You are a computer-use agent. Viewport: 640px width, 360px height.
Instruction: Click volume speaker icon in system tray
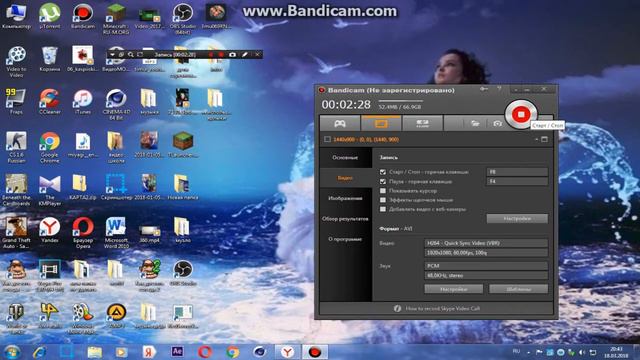(582, 352)
